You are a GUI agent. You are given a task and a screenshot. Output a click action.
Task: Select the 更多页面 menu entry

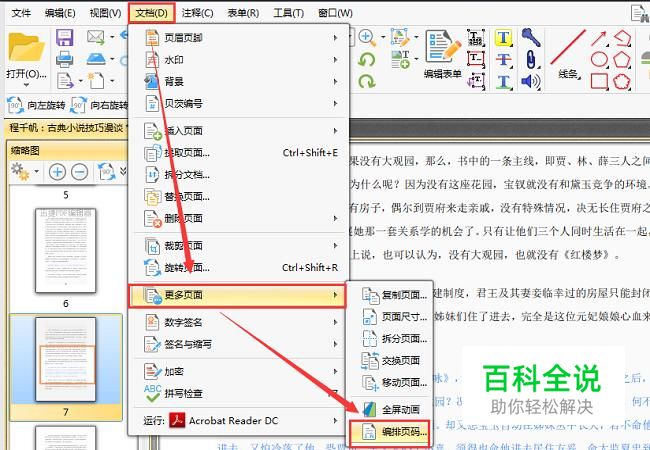(237, 295)
